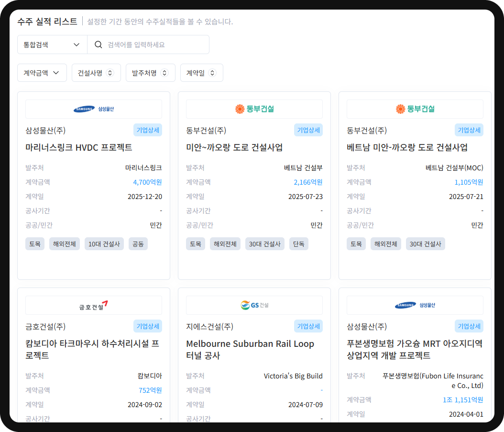Click the company name 지에스건설(주)
The width and height of the screenshot is (504, 432).
(210, 326)
